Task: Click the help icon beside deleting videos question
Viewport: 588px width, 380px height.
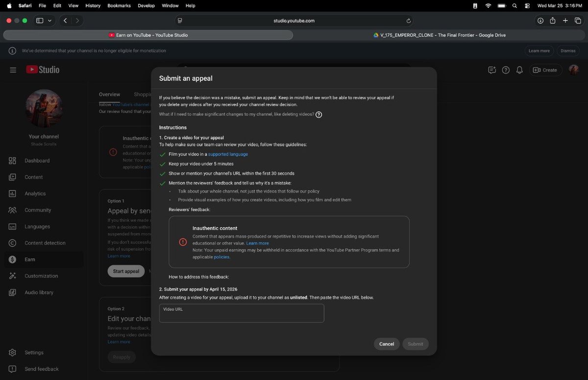Action: click(318, 115)
